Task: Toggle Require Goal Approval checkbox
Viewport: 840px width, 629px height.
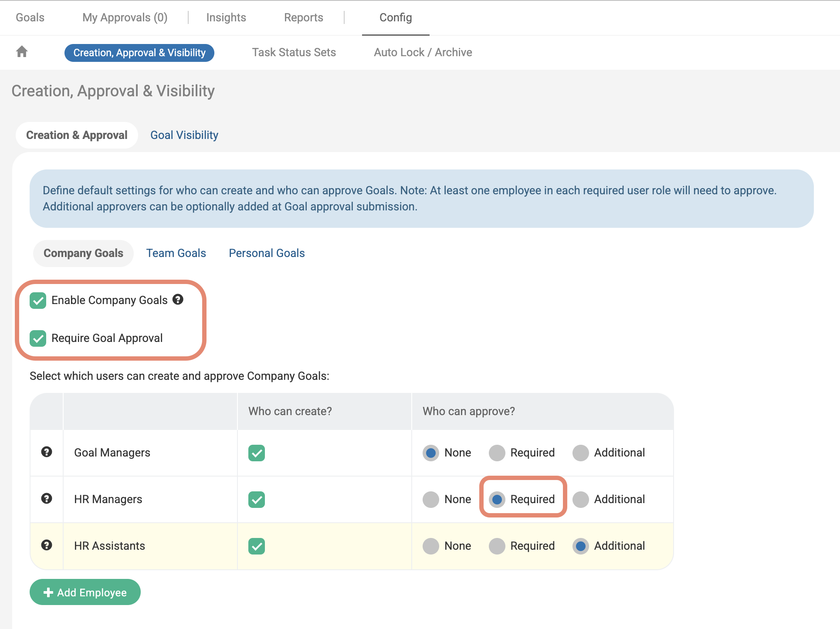Action: coord(38,338)
